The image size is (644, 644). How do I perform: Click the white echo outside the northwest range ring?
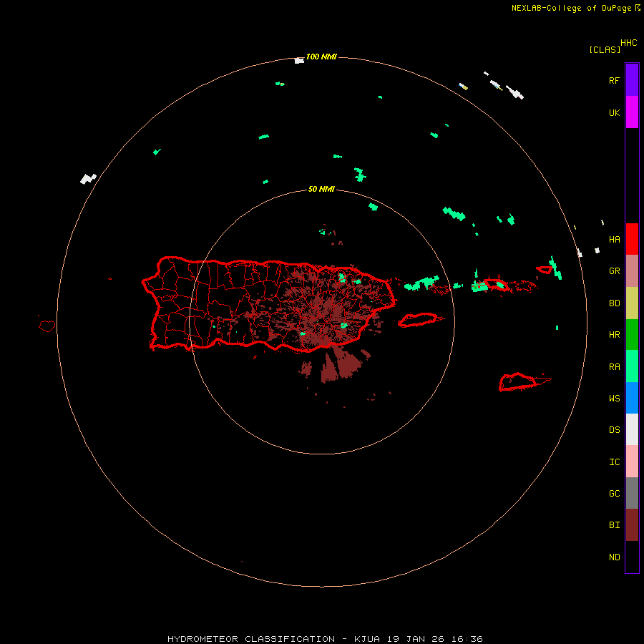point(88,179)
